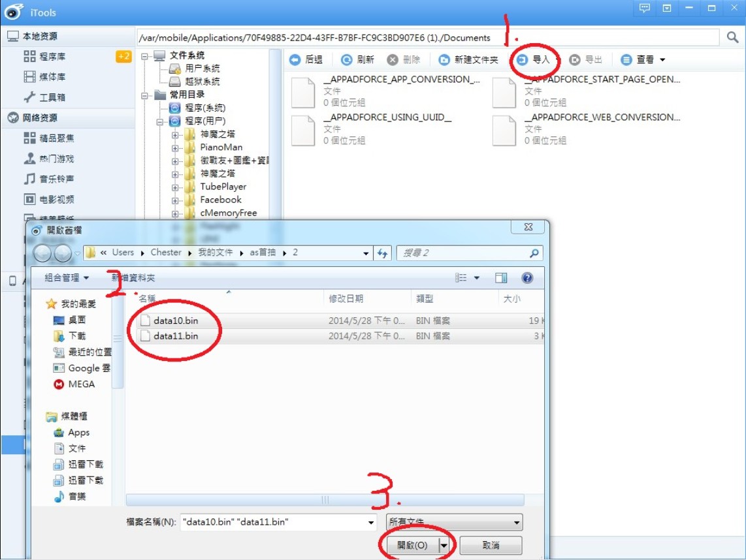This screenshot has height=560, width=746.
Task: Click the help icon in file dialog
Action: (x=527, y=278)
